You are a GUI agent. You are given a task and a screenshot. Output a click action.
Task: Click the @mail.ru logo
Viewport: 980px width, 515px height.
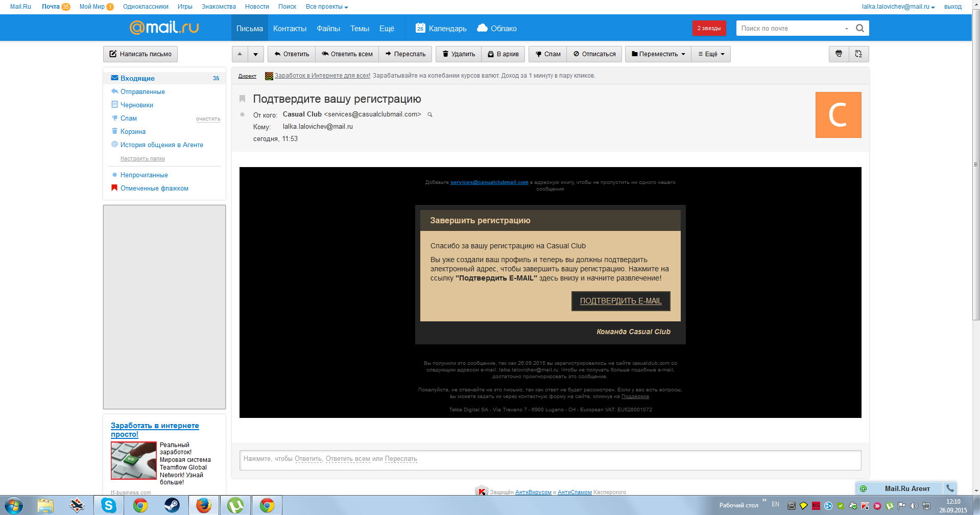coord(164,28)
